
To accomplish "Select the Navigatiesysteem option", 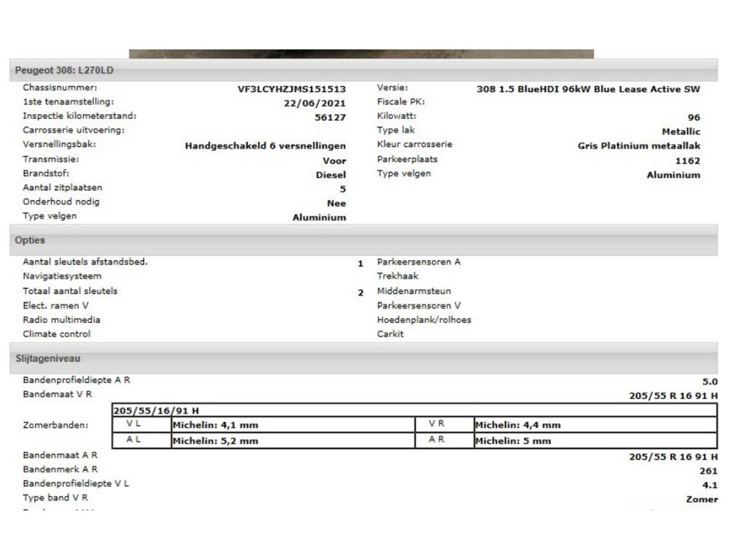I will point(62,276).
